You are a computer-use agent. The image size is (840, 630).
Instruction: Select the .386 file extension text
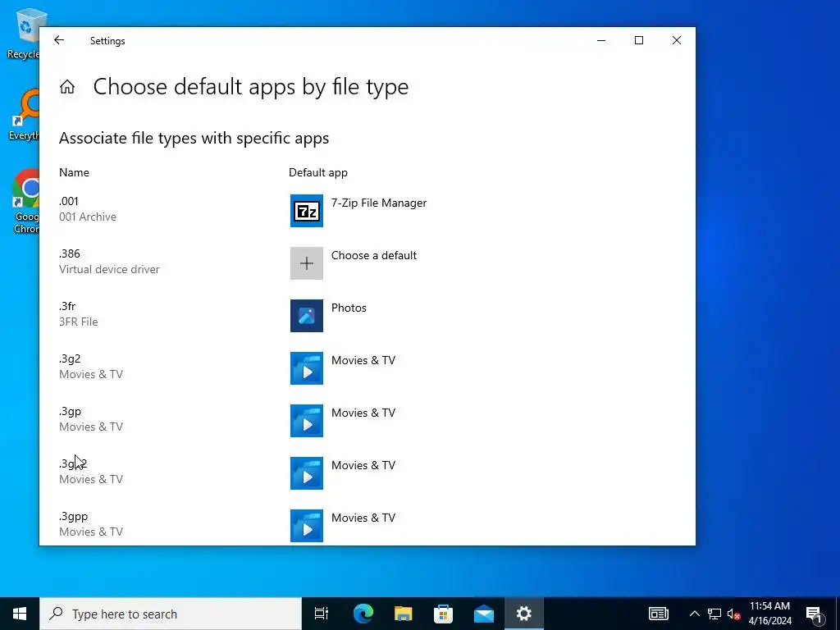tap(70, 253)
